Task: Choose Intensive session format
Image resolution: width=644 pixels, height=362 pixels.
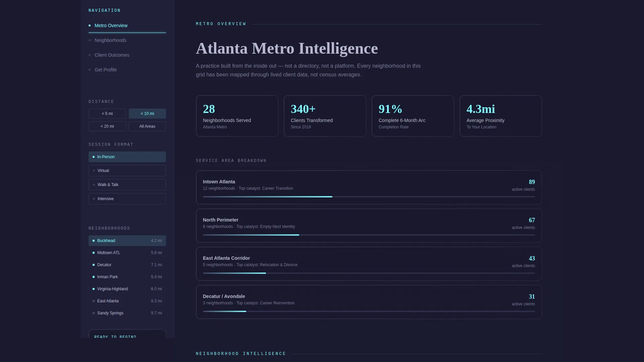Action: (127, 199)
